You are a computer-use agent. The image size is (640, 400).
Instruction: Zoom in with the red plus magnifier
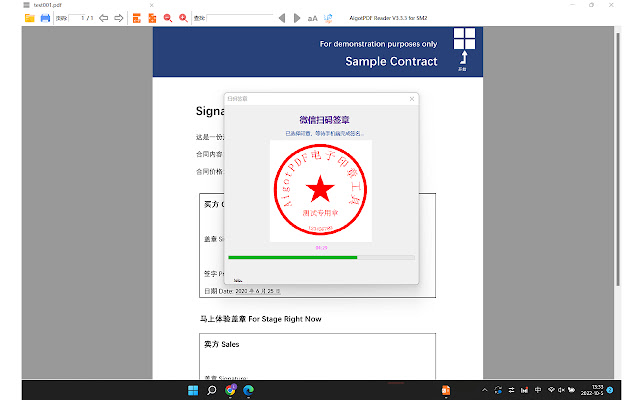[183, 18]
